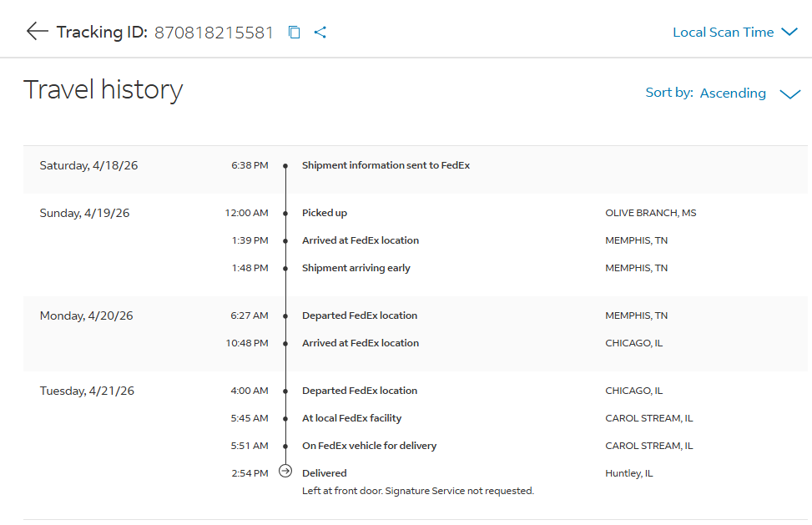Viewport: 812px width, 525px height.
Task: Open the Local Scan Time dropdown
Action: (x=735, y=32)
